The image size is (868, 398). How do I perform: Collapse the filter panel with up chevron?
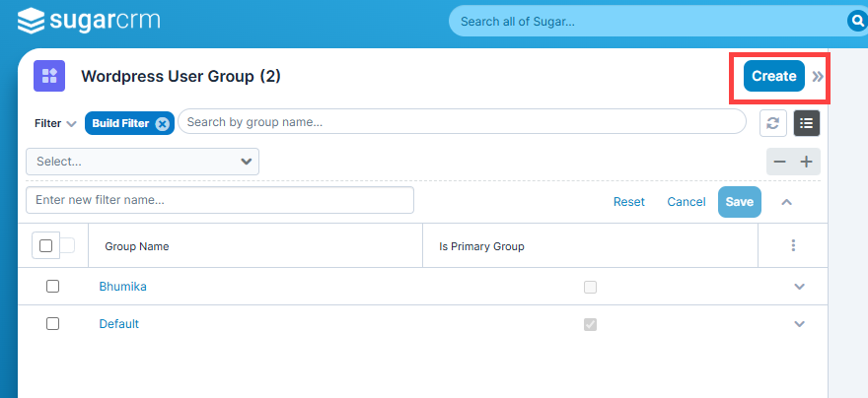point(787,202)
